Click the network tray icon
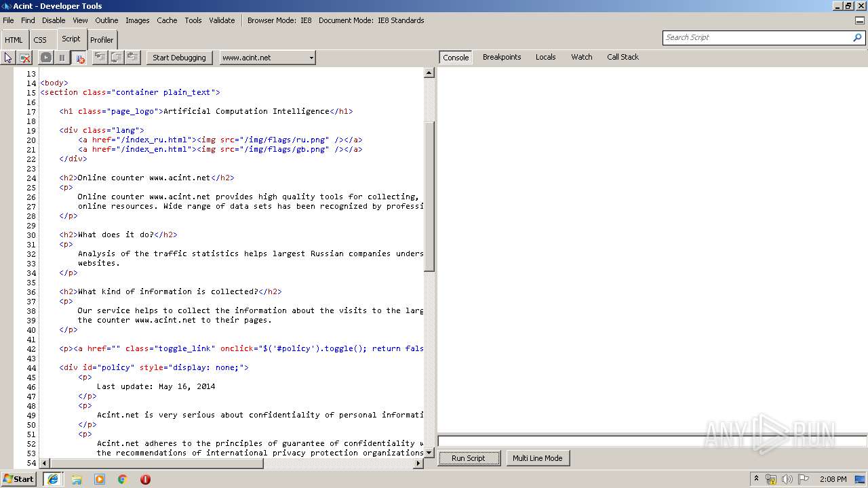Screen dimensions: 868x488 coord(771,479)
